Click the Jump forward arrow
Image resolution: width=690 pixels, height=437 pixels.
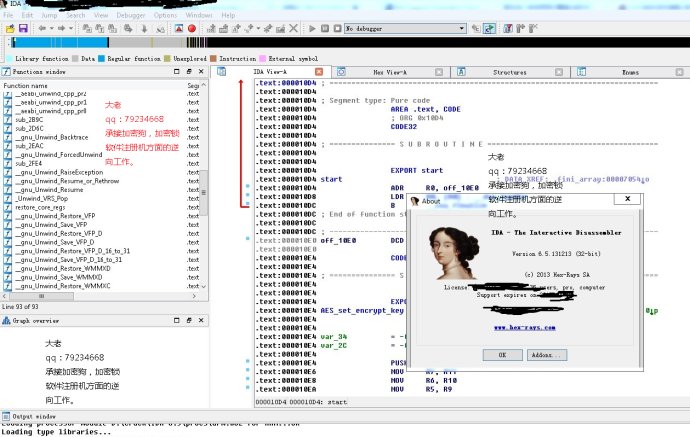[x=61, y=29]
